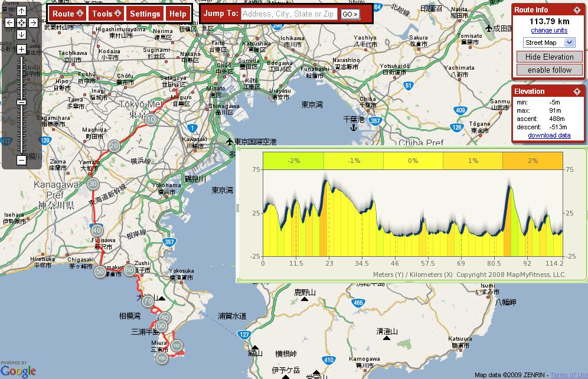Click the zoom slider handle

click(21, 103)
